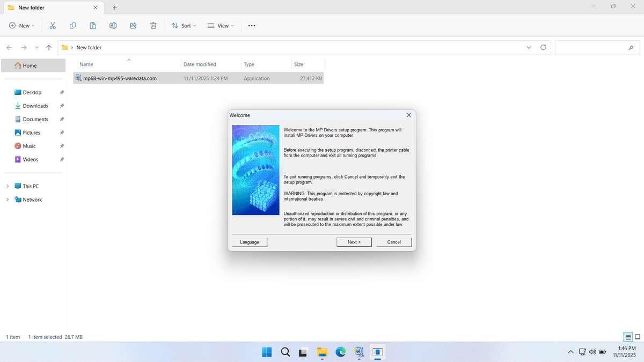Open the New dropdown menu
The width and height of the screenshot is (644, 362).
coord(22,26)
